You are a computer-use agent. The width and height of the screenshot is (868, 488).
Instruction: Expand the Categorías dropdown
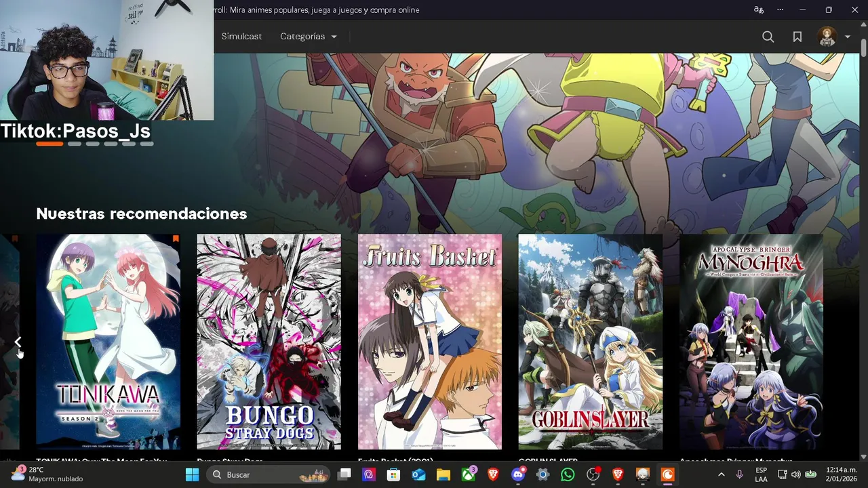tap(309, 37)
